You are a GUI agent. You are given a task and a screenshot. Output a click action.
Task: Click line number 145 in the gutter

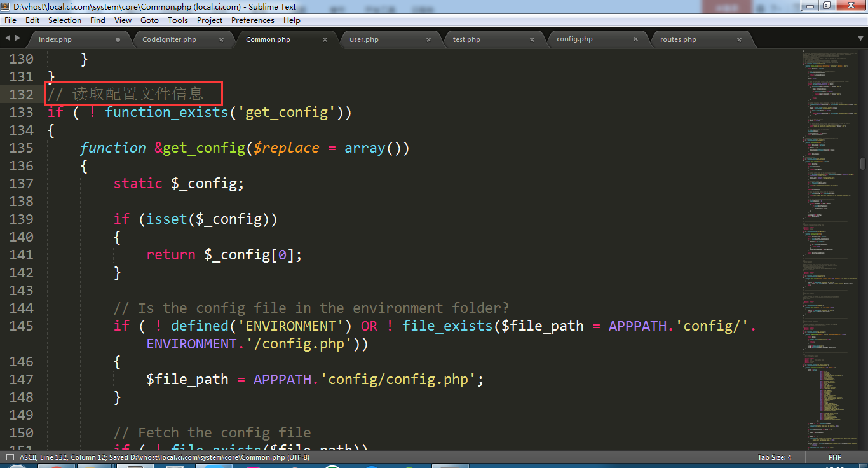22,326
